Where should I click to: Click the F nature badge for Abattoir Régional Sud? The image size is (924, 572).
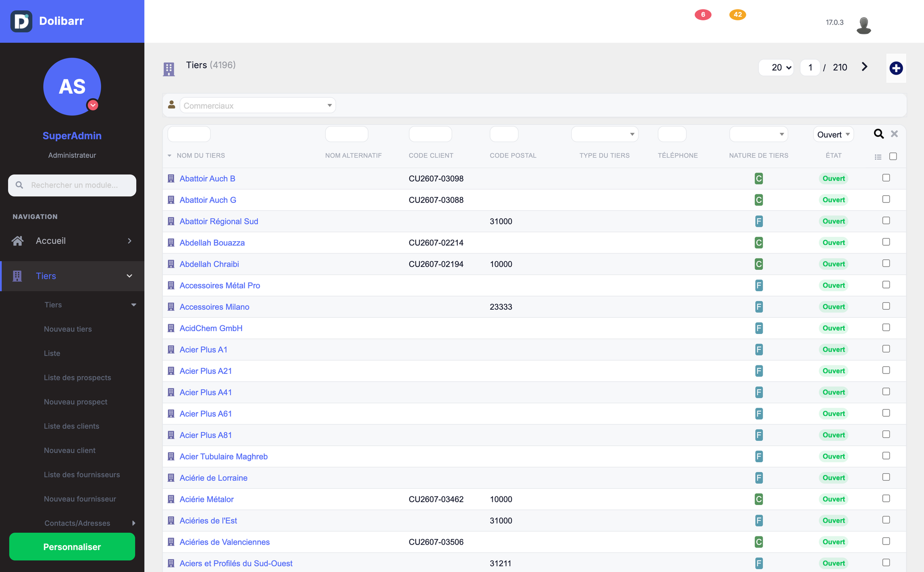(759, 221)
